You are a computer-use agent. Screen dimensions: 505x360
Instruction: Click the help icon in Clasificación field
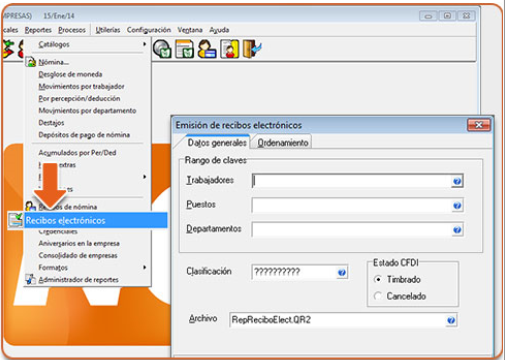coord(341,273)
